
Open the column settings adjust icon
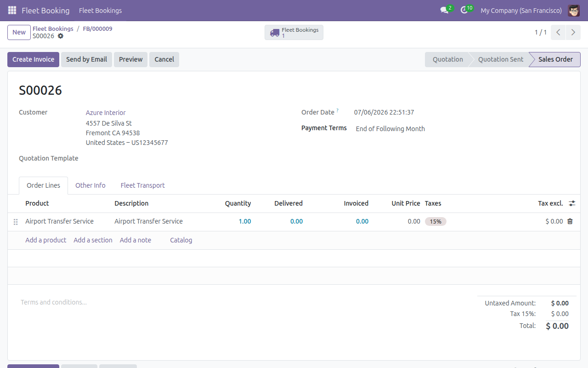572,203
